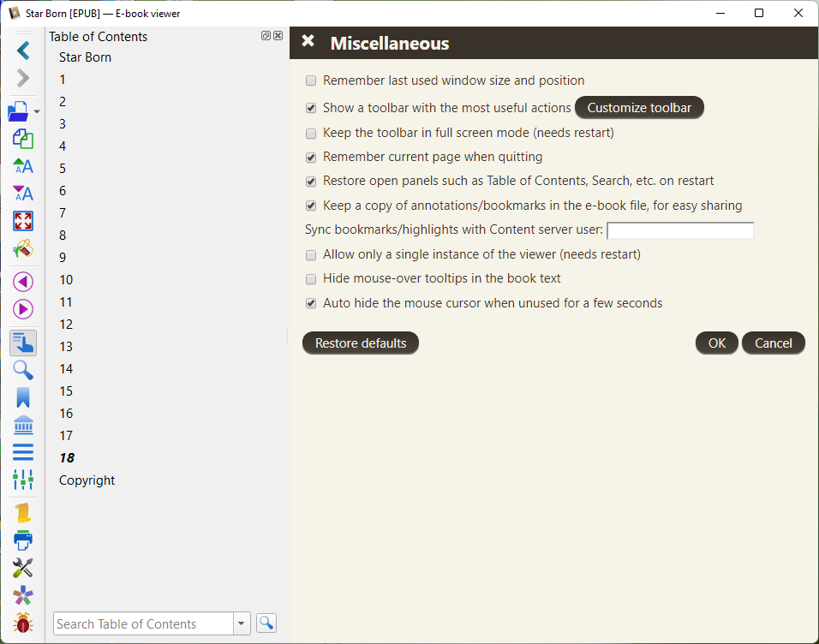The width and height of the screenshot is (819, 644).
Task: Enable Remember last used window size and position
Action: tap(311, 80)
